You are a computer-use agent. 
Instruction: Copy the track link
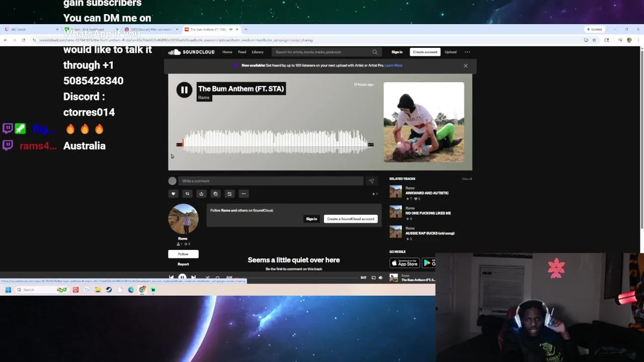[215, 194]
